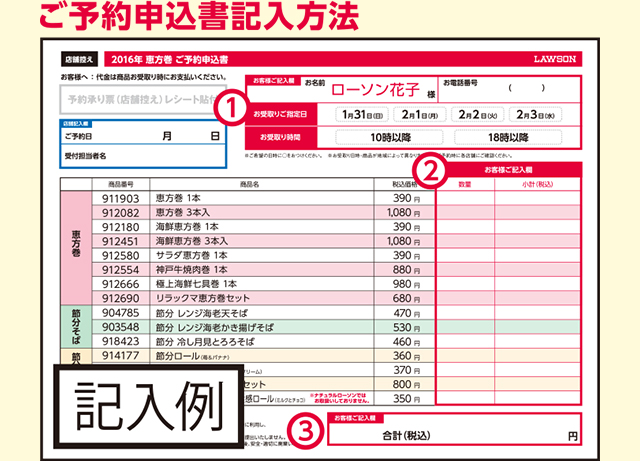Screen dimensions: 640x461
Task: Click the 合計(税込) total amount field
Action: [454, 429]
